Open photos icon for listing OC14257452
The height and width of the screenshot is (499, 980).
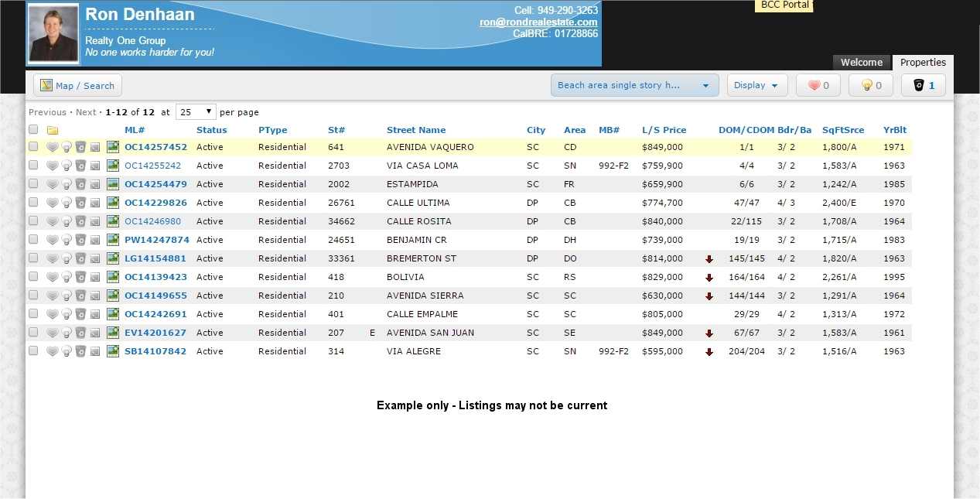[x=113, y=147]
